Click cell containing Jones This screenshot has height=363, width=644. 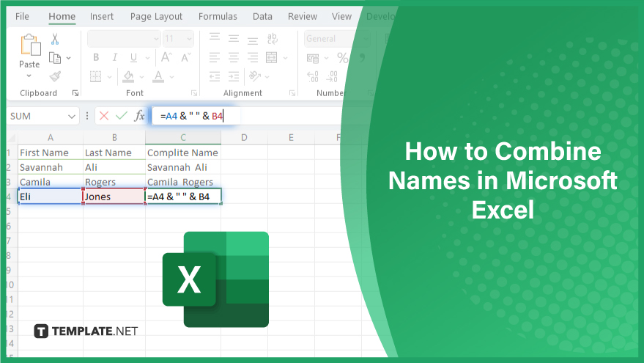(114, 197)
